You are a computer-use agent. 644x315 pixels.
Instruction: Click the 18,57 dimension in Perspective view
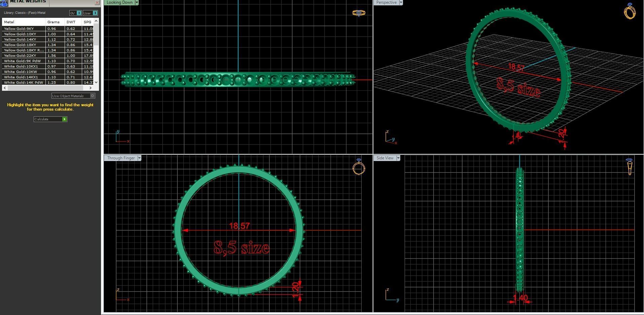point(516,67)
